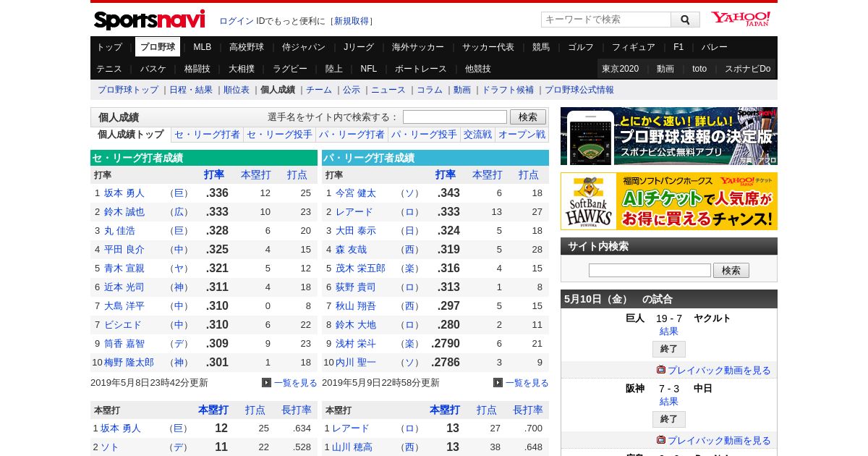868x456 pixels.
Task: Open SoftBank Hawks AI ticket banner
Action: click(x=669, y=201)
